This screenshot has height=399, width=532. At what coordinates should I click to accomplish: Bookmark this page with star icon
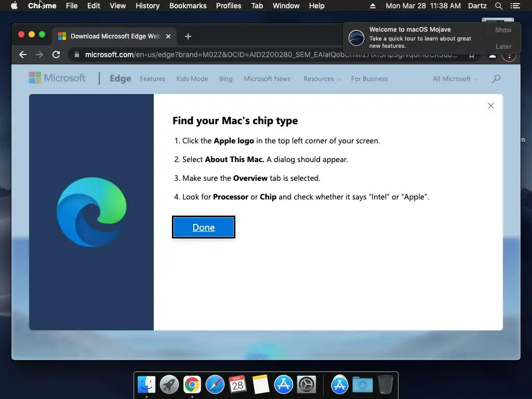point(472,55)
